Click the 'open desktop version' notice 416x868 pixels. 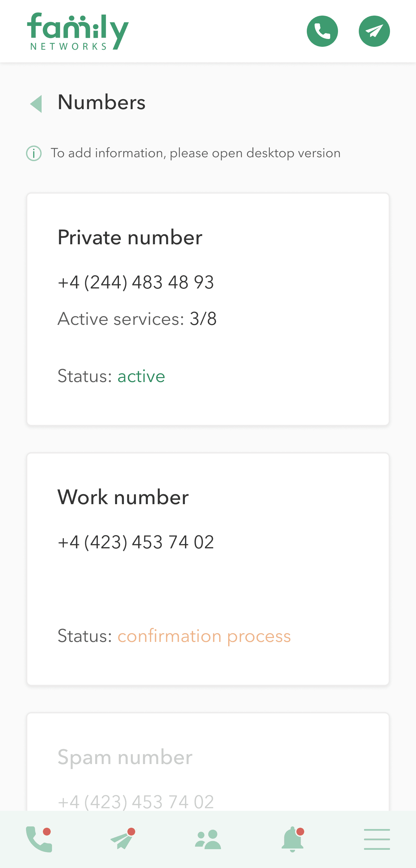pos(196,153)
